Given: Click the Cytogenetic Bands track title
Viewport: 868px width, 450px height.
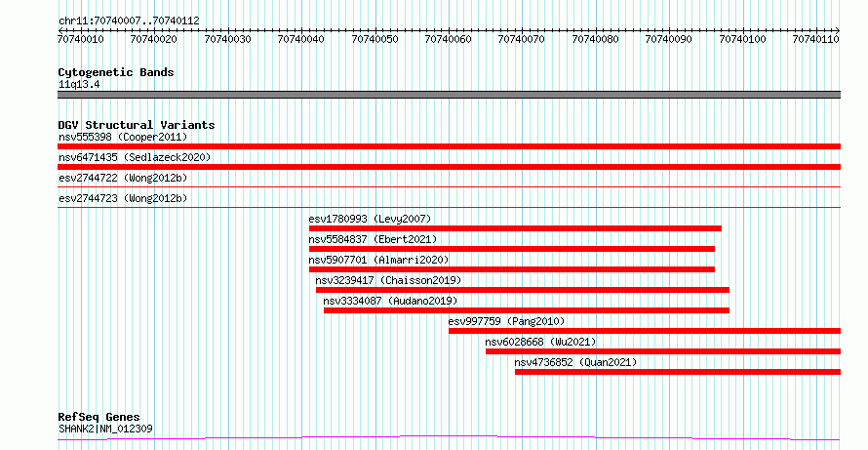Looking at the screenshot, I should [x=116, y=72].
